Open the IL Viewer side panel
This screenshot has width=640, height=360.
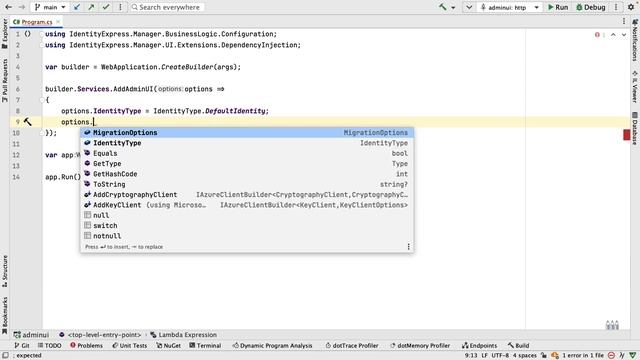tap(635, 87)
